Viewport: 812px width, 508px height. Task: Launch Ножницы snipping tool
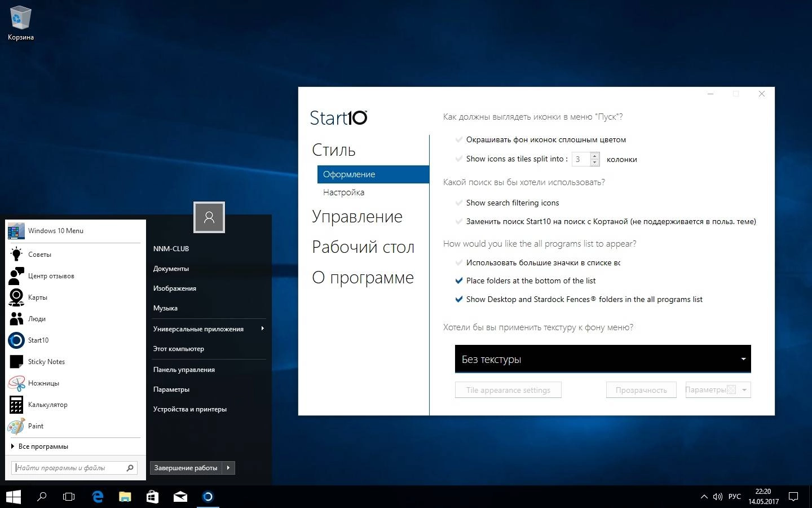coord(76,383)
